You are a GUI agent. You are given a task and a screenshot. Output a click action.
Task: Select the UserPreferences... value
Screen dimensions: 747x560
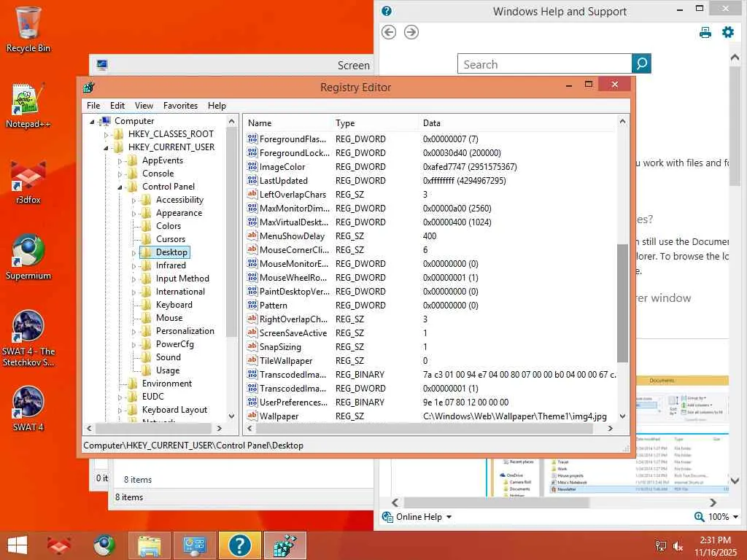[293, 402]
